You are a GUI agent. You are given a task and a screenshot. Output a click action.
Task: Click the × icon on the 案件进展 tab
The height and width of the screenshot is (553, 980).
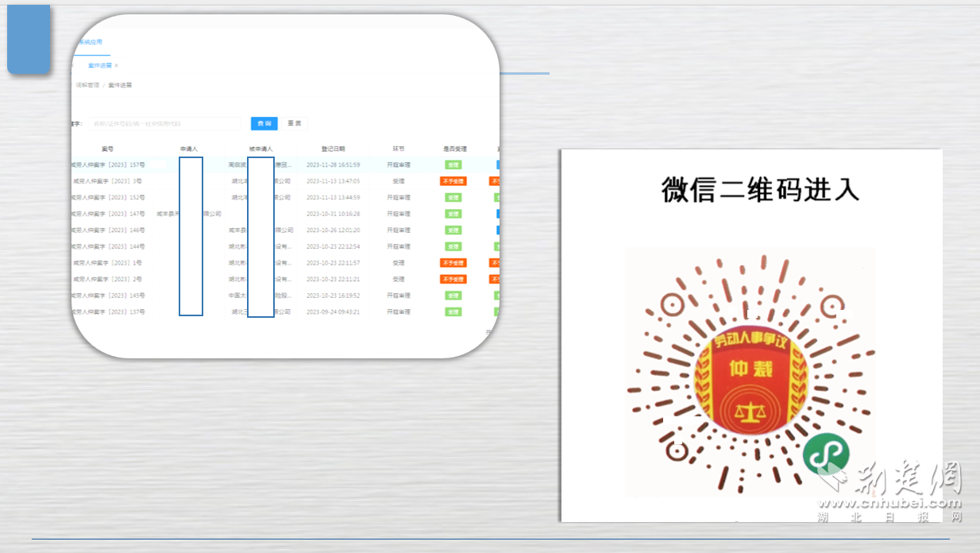tap(116, 65)
